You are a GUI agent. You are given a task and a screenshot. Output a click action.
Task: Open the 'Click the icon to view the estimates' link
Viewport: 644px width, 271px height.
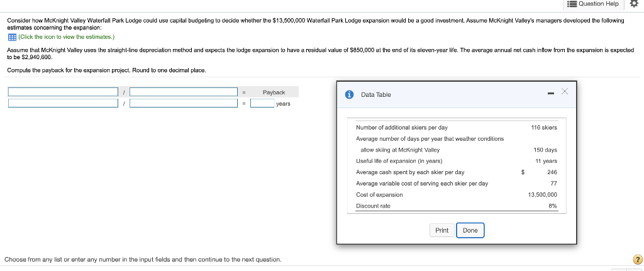(66, 37)
